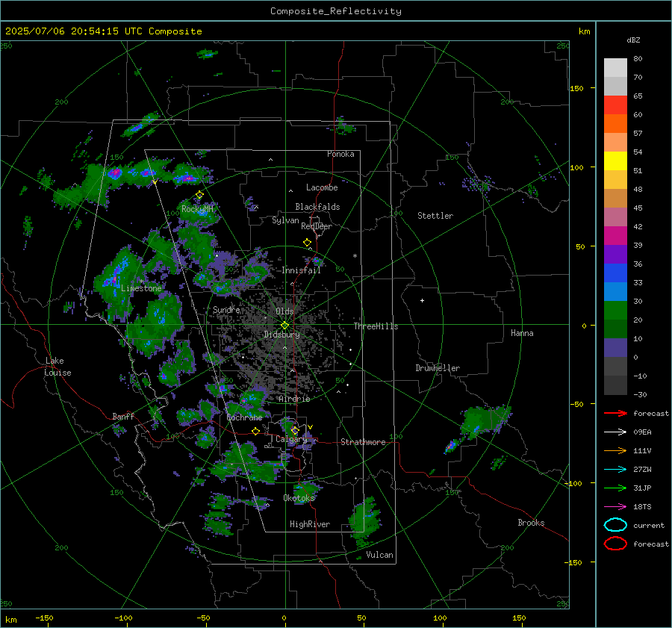Click the Didsbury label on the map
672x628 pixels.
tap(281, 335)
